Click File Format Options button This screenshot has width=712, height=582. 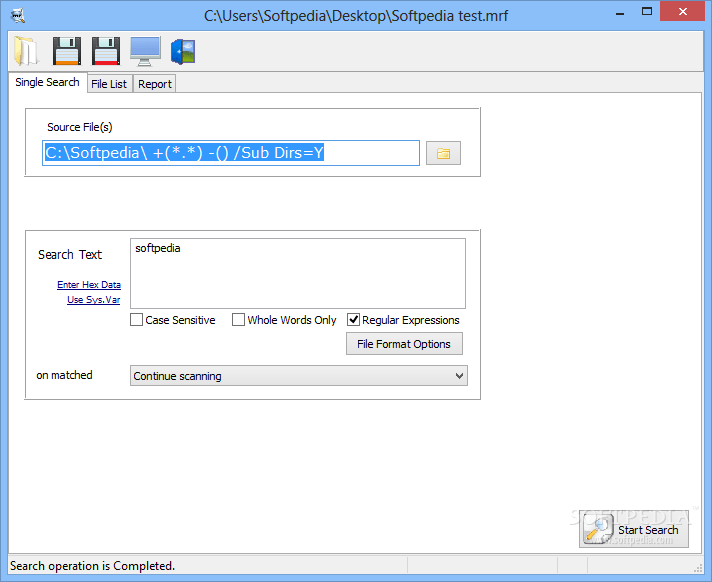tap(404, 344)
